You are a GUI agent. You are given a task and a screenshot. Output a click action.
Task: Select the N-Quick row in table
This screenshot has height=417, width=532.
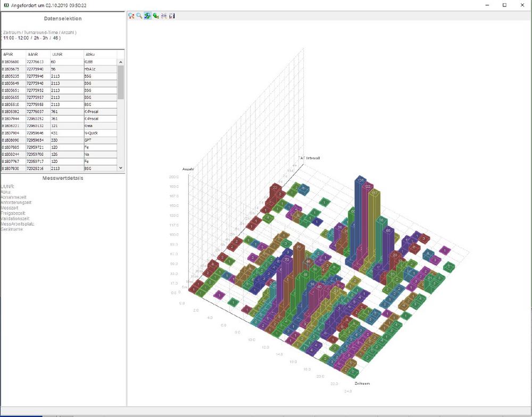pos(59,133)
